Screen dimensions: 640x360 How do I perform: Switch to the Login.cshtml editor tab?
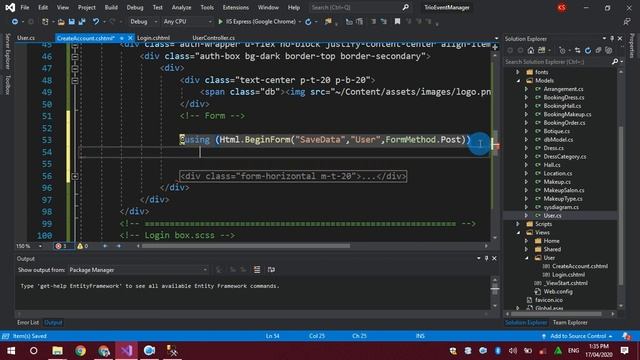pyautogui.click(x=153, y=38)
